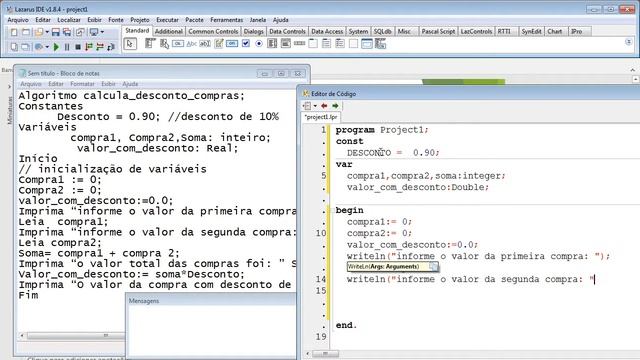Pick the TMemo component icon
This screenshot has height=360, width=640.
(219, 43)
